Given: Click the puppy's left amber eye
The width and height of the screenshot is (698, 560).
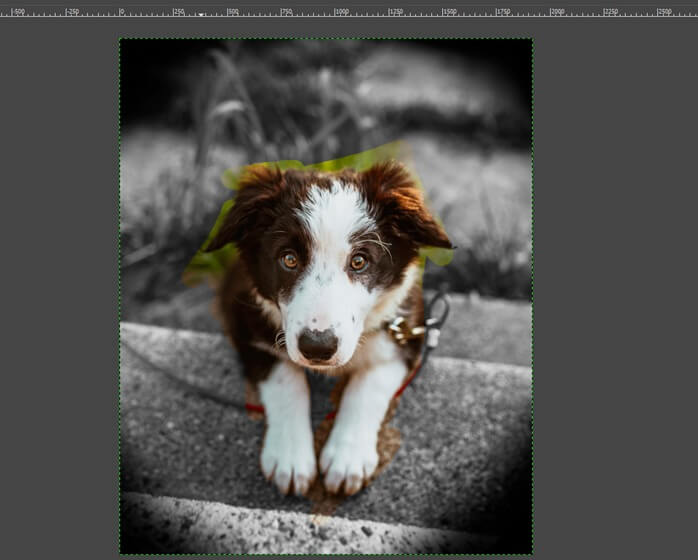Looking at the screenshot, I should (289, 260).
